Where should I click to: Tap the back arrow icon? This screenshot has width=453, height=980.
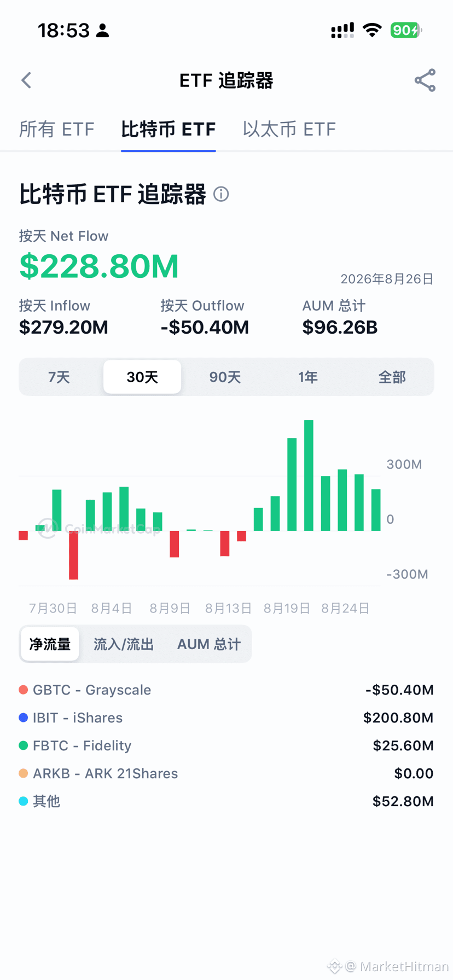[x=26, y=80]
